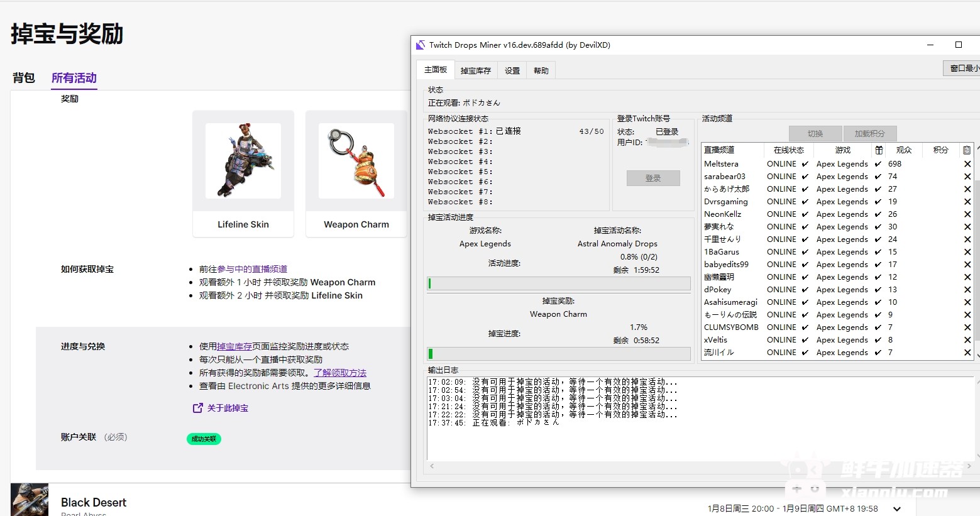Maximize the Twitch Drops Miner window
980x516 pixels.
click(x=959, y=45)
